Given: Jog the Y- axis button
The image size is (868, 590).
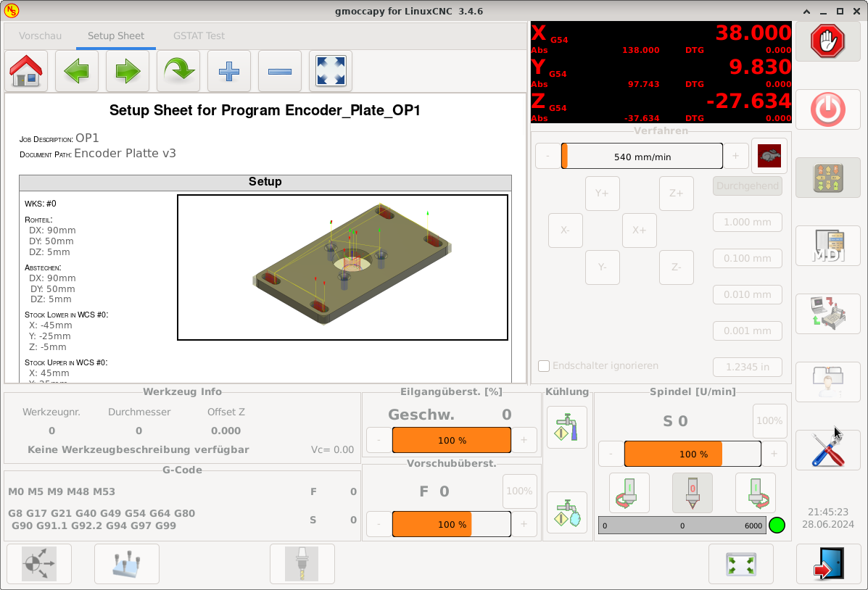Looking at the screenshot, I should click(x=603, y=267).
